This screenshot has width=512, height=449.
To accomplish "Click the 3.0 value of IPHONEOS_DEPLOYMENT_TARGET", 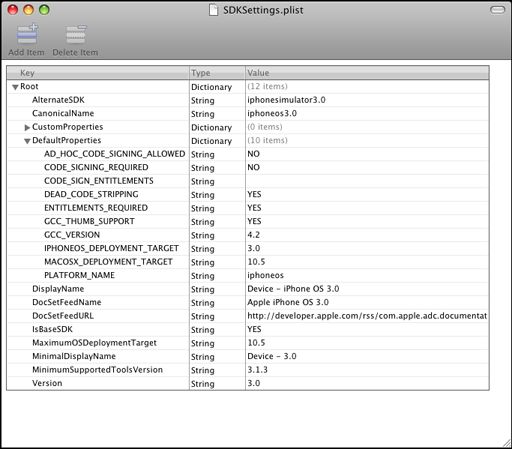I will [x=254, y=248].
